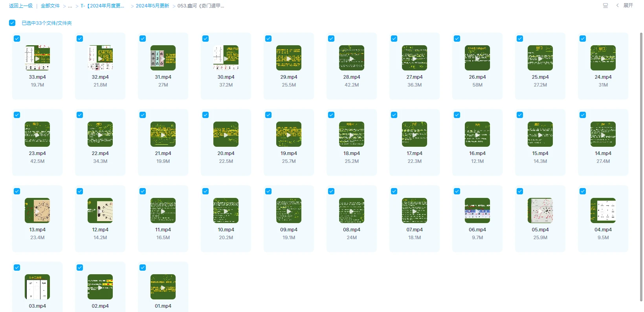Viewport: 644px width, 312px height.
Task: Uncheck the 16.mp4 checkbox
Action: pyautogui.click(x=457, y=115)
